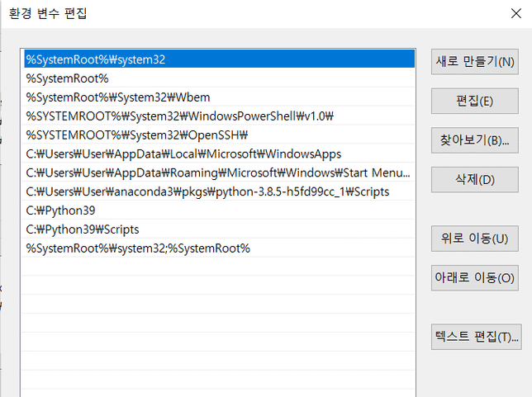
Task: Open 찾아보기(B)... to browse for a folder
Action: pyautogui.click(x=475, y=140)
